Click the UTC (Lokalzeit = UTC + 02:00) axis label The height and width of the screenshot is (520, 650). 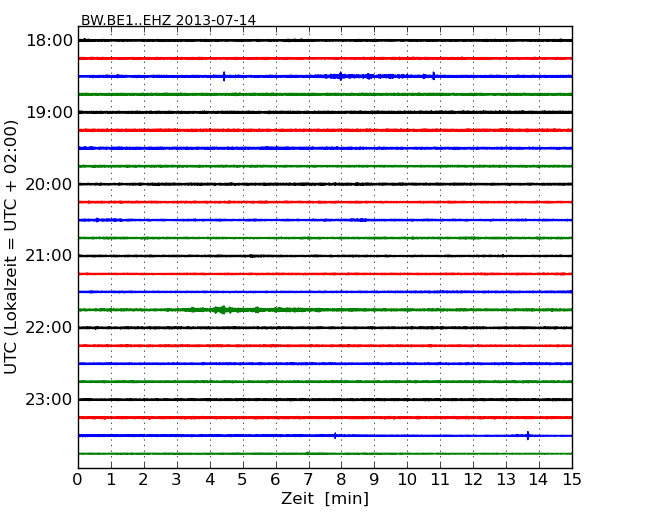(x=11, y=247)
